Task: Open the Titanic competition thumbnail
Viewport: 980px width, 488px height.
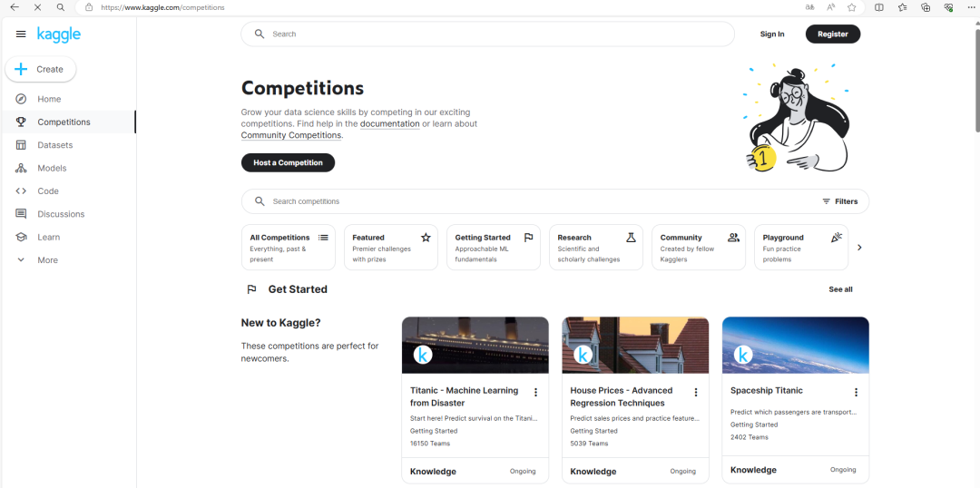Action: (475, 345)
